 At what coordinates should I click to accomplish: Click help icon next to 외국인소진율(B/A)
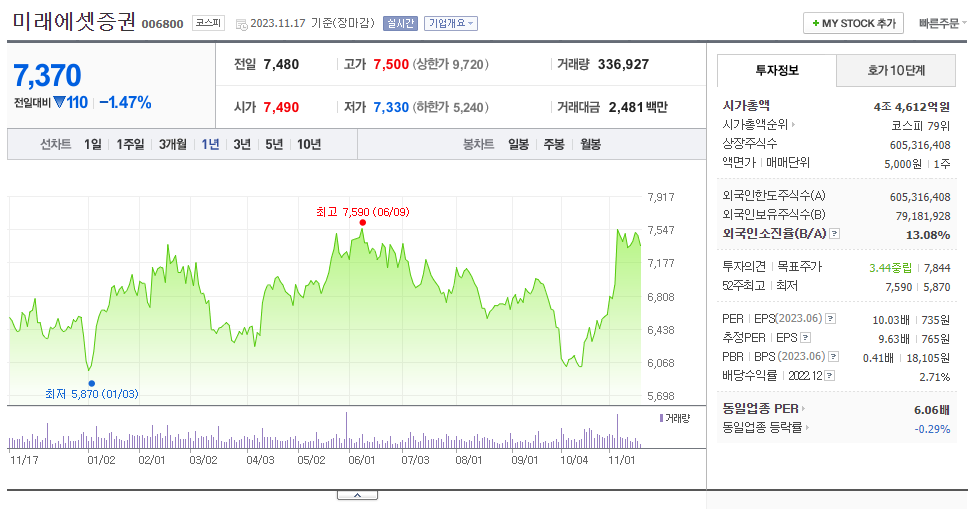[x=835, y=234]
